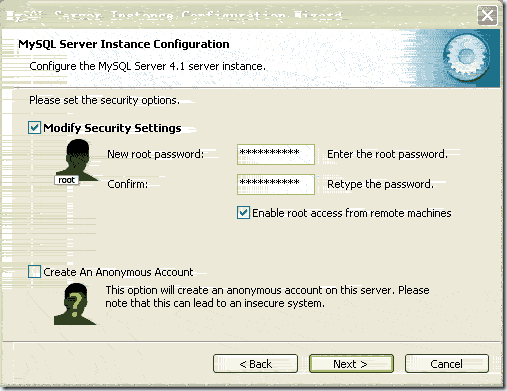Viewport: 507px width, 391px height.
Task: Click the Create An Anonymous Account label
Action: [118, 272]
